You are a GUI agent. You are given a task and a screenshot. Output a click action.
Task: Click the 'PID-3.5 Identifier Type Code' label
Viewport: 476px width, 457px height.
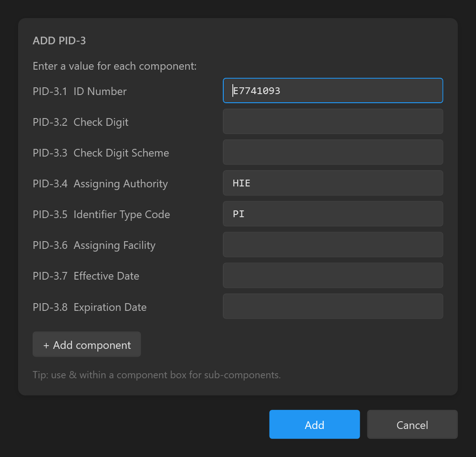tap(101, 215)
